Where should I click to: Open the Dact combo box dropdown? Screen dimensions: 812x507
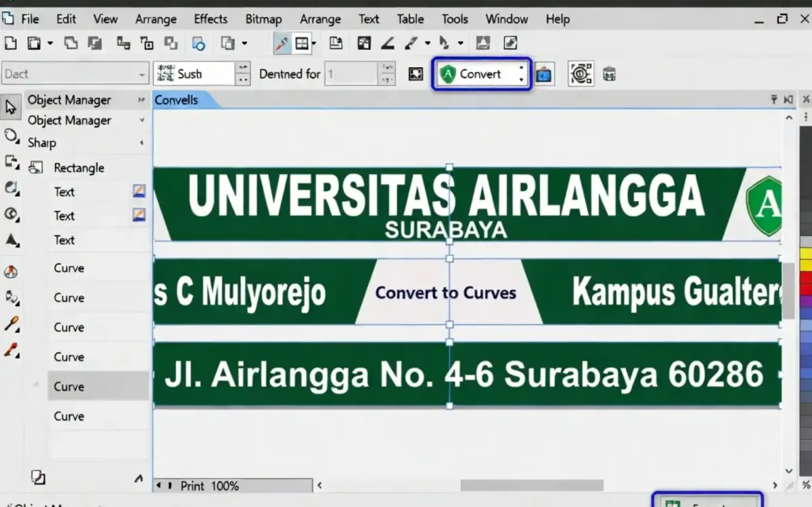[x=142, y=74]
